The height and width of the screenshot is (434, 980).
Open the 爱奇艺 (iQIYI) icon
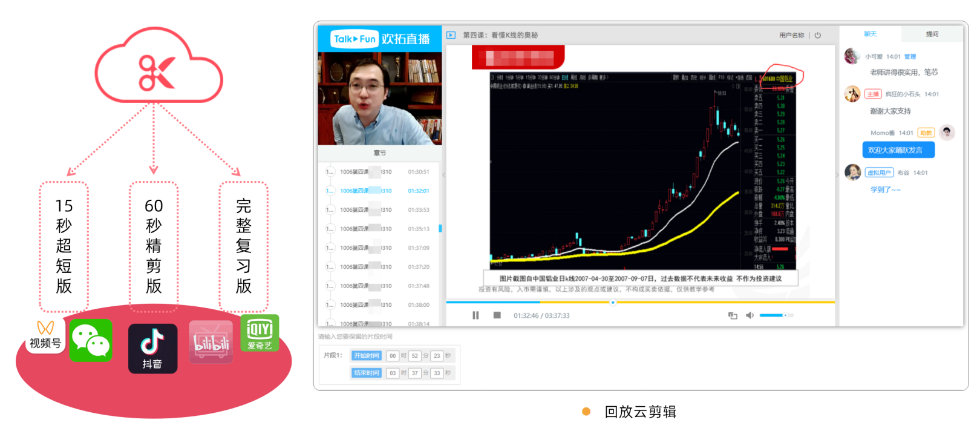click(260, 333)
